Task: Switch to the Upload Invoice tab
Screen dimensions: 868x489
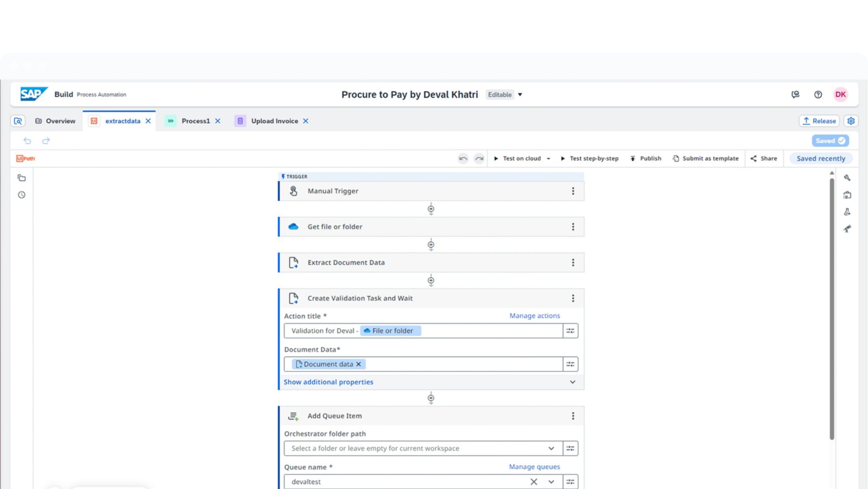Action: pos(274,121)
